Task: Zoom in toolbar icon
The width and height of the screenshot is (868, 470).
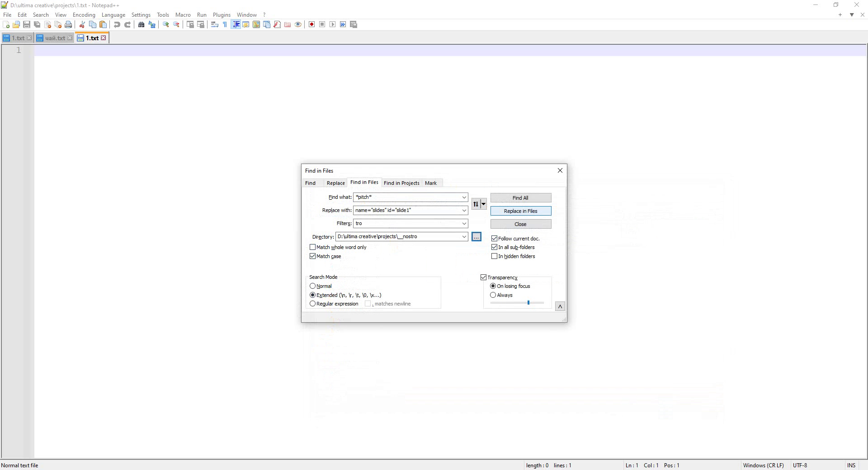Action: [x=166, y=24]
